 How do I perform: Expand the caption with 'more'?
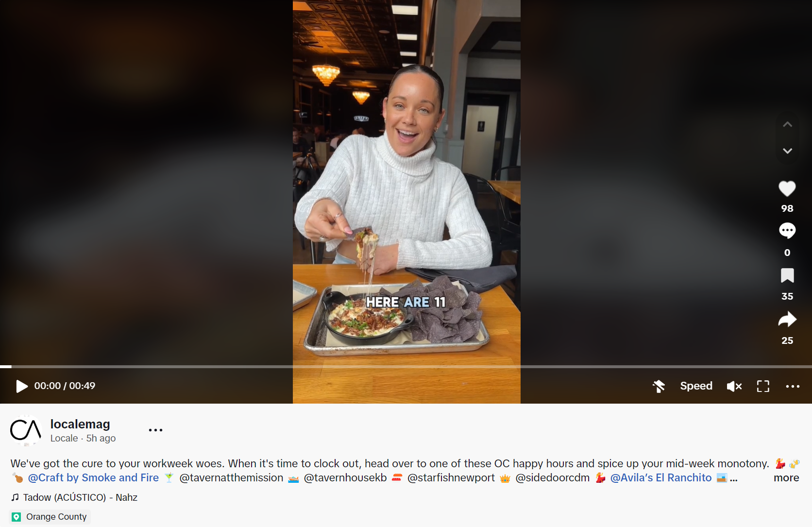coord(786,478)
